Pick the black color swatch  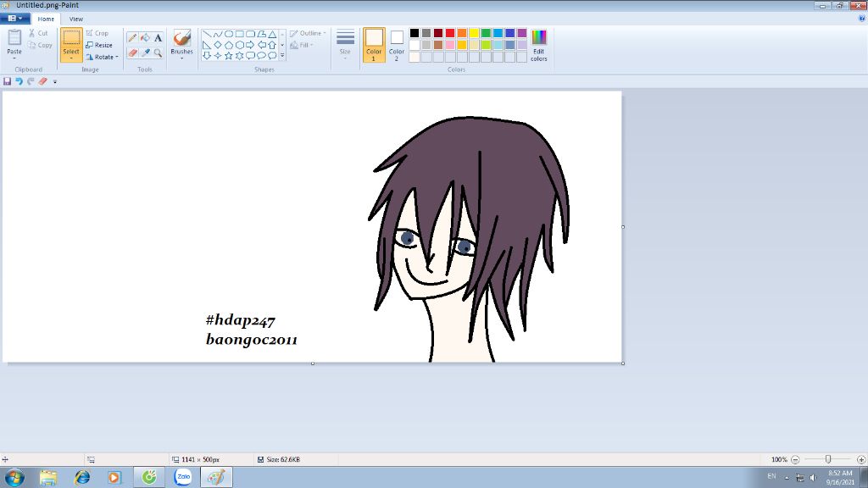[414, 33]
